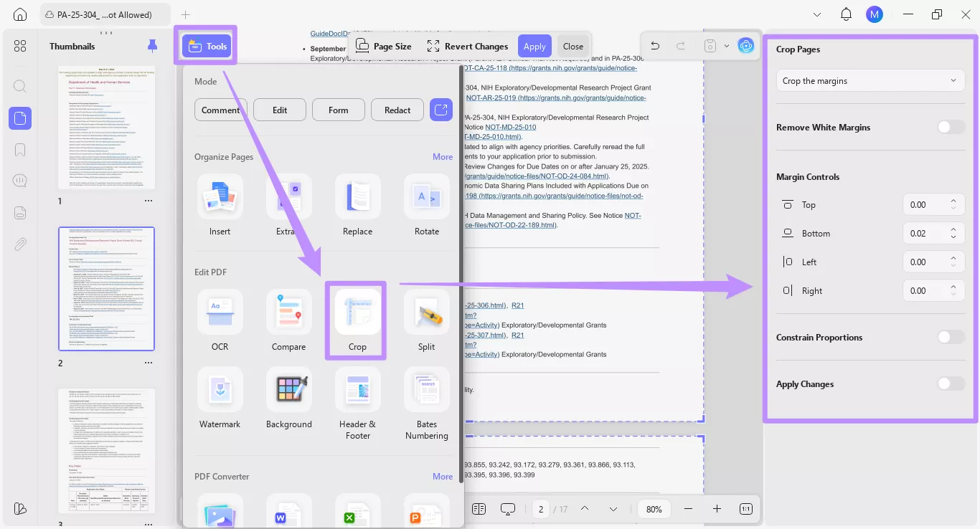This screenshot has height=529, width=980.
Task: Click the user avatar M
Action: pyautogui.click(x=874, y=14)
